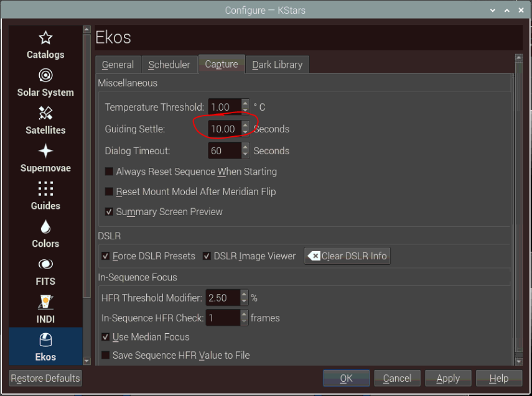Confirm settings with OK button
This screenshot has width=532, height=396.
(x=347, y=378)
